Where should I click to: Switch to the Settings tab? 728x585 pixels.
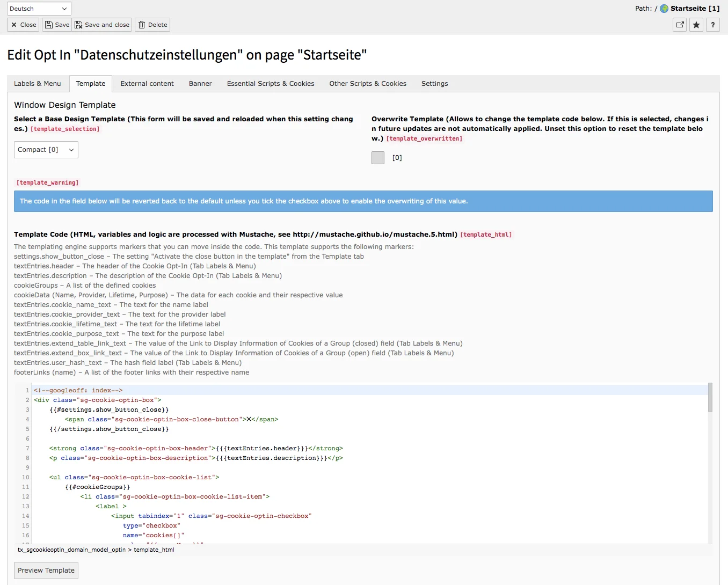(x=434, y=83)
